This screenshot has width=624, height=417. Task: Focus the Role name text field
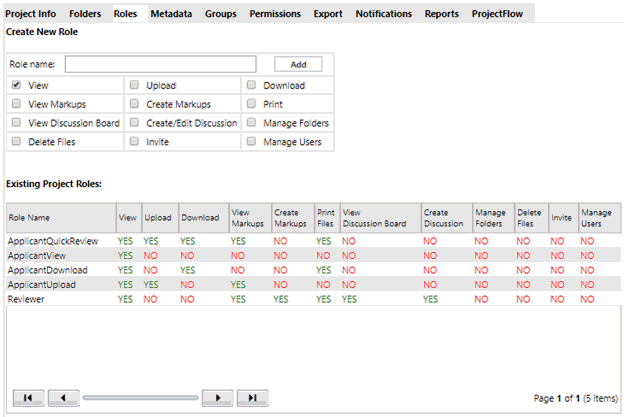coord(161,64)
